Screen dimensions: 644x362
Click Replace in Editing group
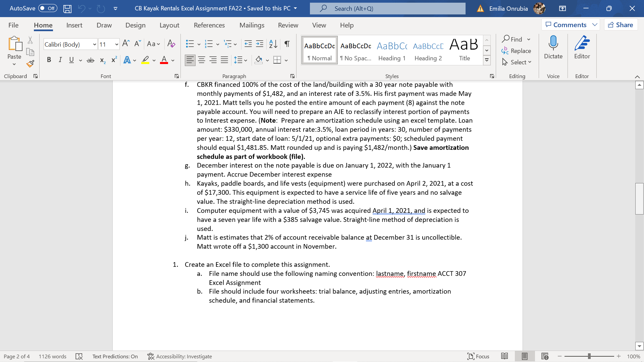(516, 51)
